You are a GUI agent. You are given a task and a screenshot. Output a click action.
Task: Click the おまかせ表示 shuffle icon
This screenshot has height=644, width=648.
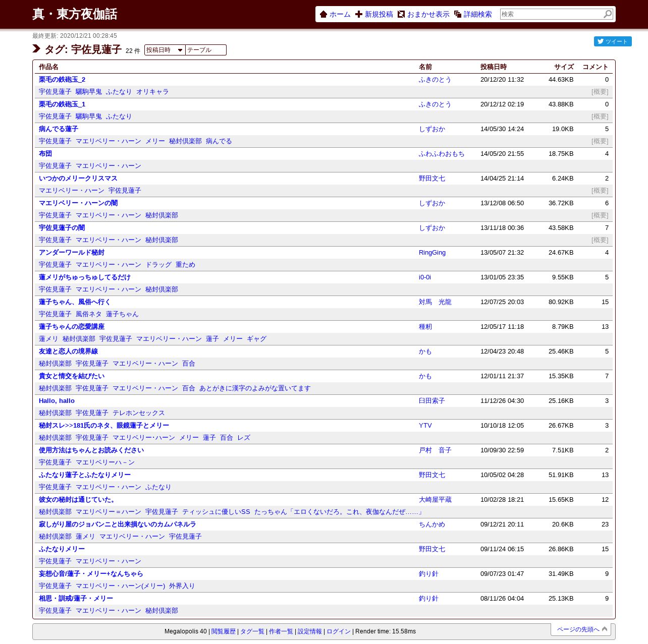pyautogui.click(x=401, y=14)
